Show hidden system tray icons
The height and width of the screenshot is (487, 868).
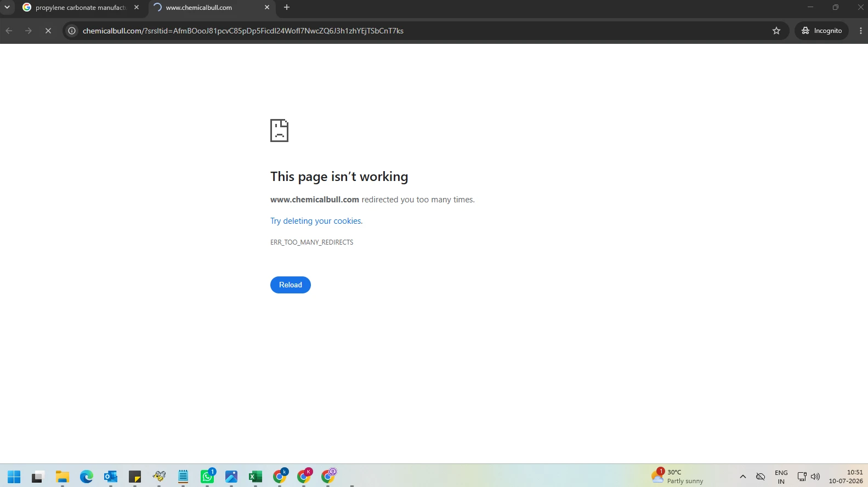pyautogui.click(x=743, y=477)
